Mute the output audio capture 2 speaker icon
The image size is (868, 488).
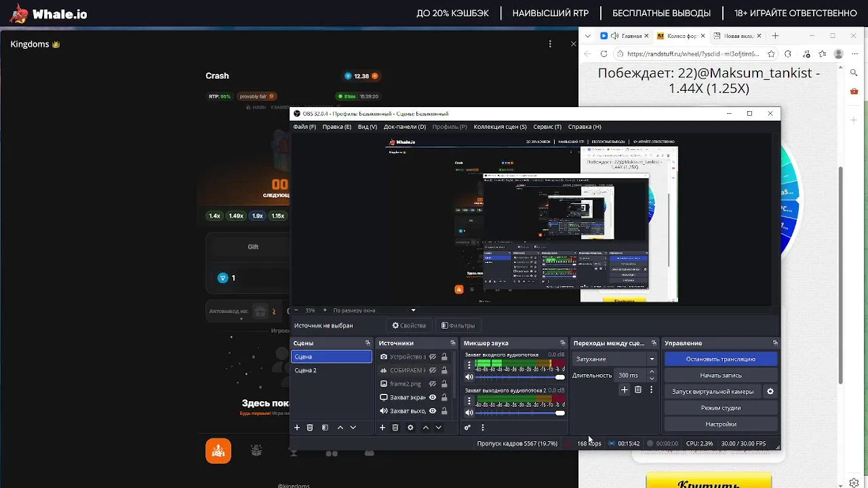pyautogui.click(x=469, y=413)
